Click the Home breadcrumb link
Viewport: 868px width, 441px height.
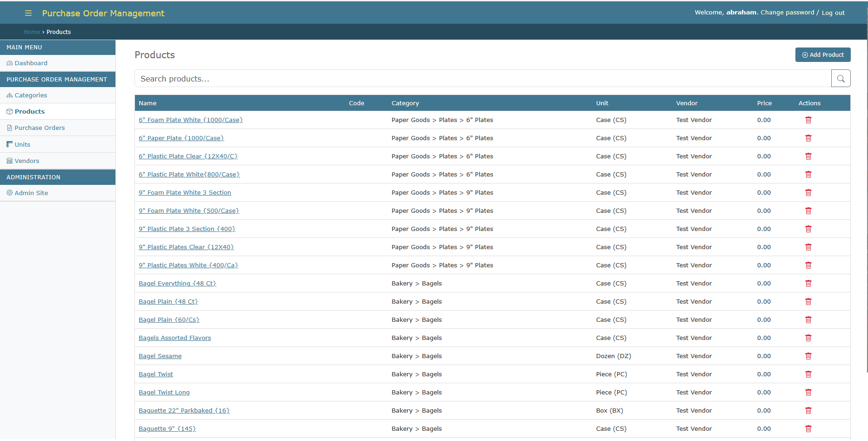point(32,32)
